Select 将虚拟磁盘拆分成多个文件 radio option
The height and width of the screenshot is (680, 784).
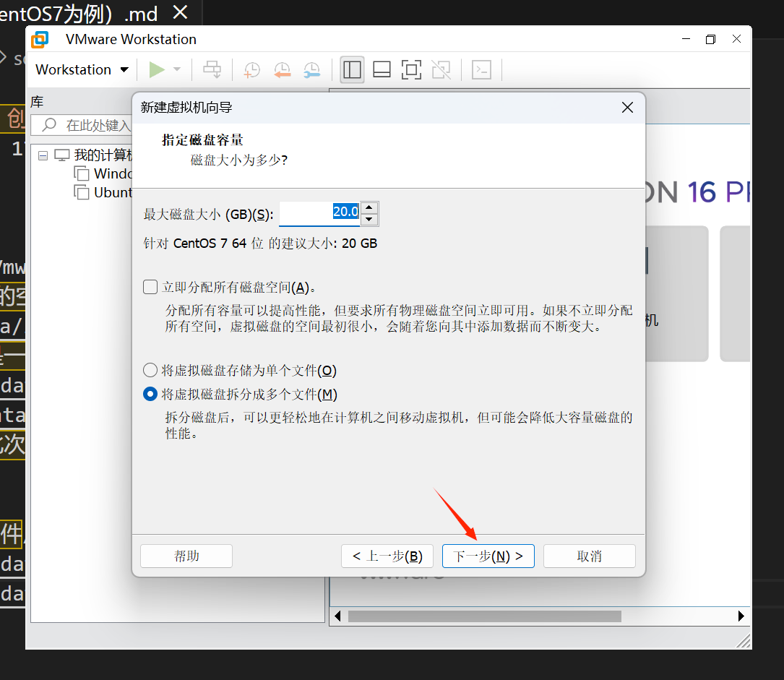point(150,395)
